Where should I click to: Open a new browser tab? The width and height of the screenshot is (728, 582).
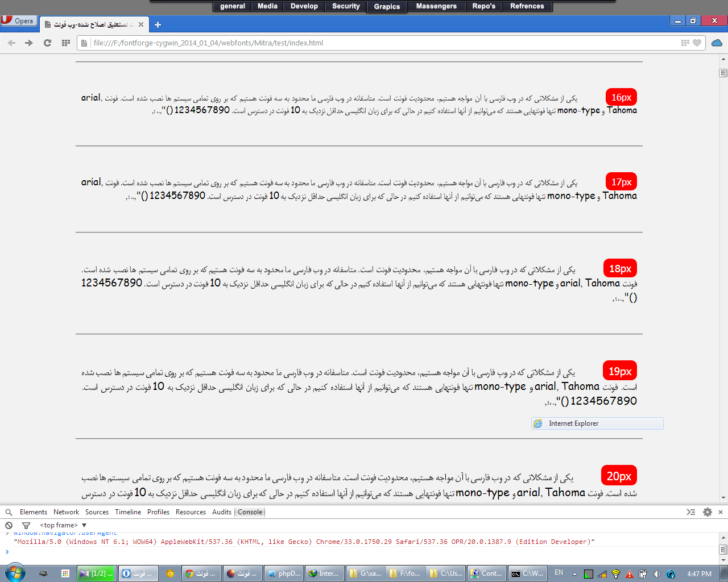[158, 24]
